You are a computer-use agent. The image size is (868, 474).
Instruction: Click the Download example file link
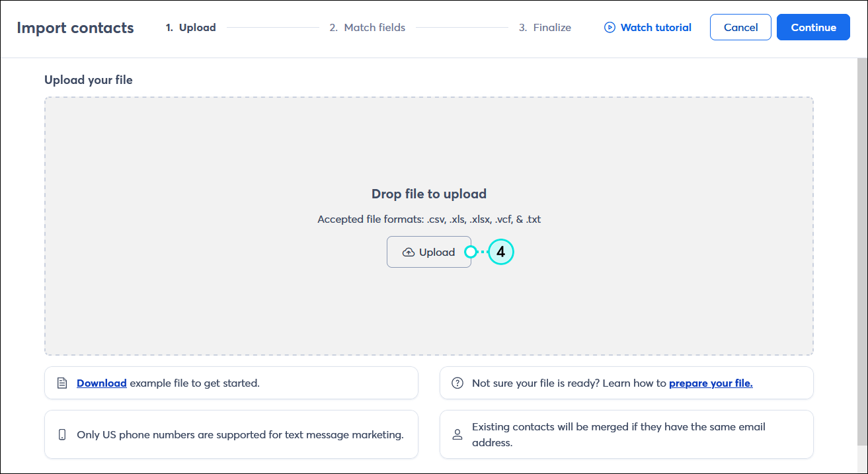[102, 383]
